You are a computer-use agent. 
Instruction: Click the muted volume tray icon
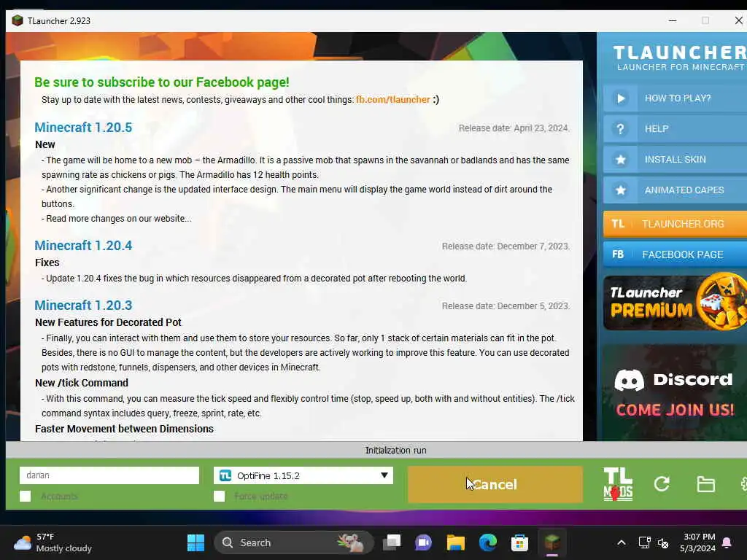coord(662,542)
